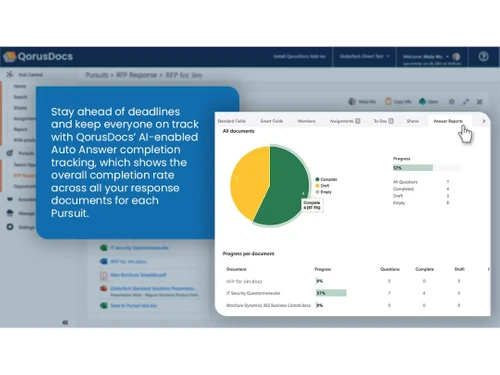Open New Brochure Template.pdf file link
The image size is (500, 375).
click(x=138, y=275)
